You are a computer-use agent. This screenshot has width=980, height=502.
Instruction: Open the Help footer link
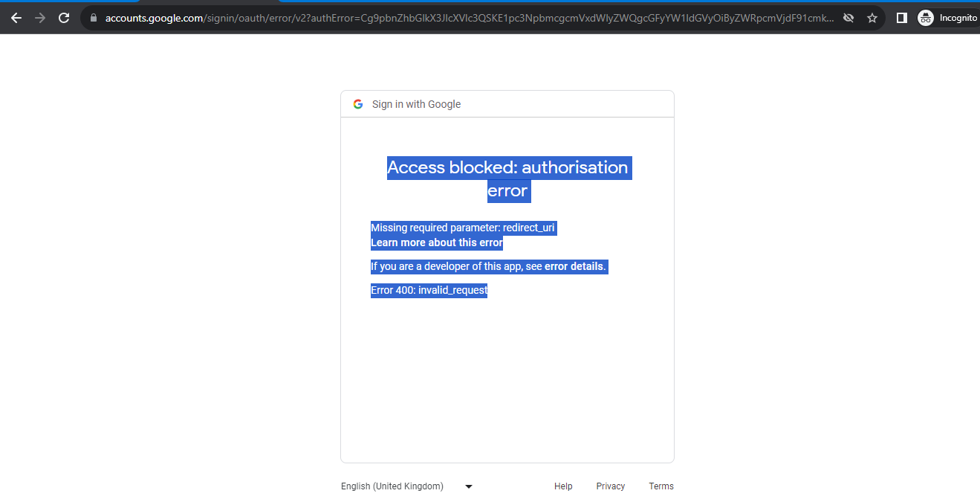(x=563, y=486)
